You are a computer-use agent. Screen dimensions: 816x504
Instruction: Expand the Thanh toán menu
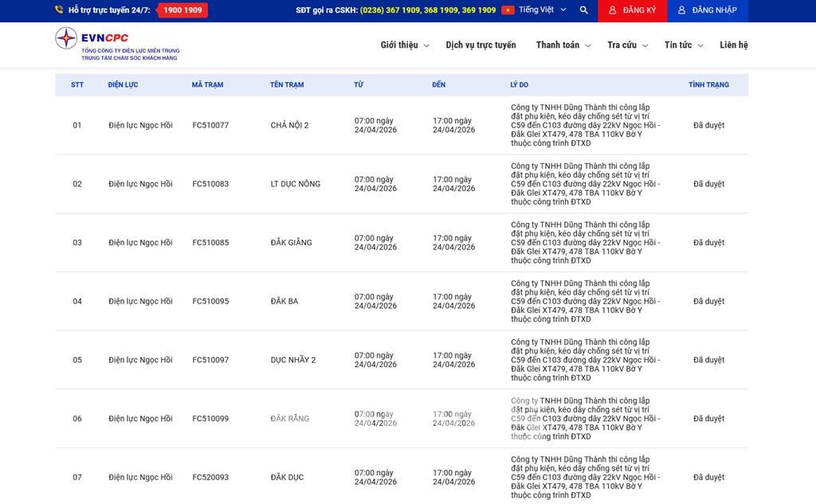(x=563, y=45)
